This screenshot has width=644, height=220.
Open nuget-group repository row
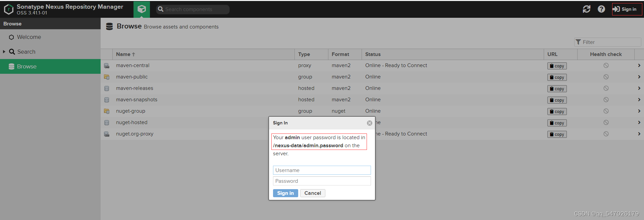tap(372, 111)
